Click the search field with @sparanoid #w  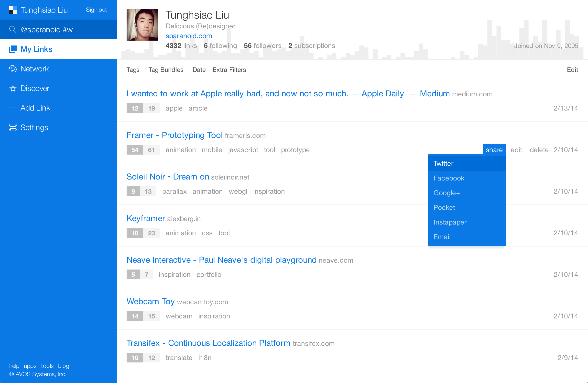click(58, 29)
